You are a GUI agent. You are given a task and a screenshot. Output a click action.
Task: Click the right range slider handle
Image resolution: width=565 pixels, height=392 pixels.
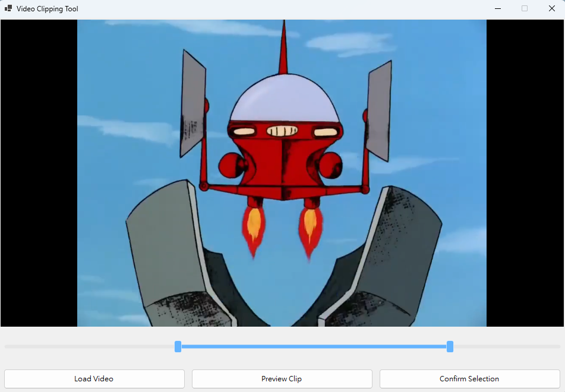click(x=450, y=347)
